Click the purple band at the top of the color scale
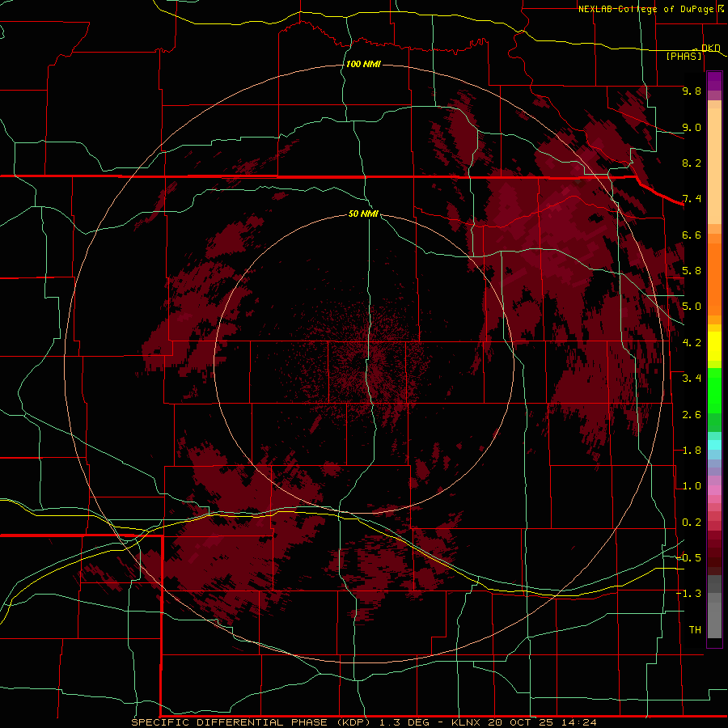 (x=714, y=81)
